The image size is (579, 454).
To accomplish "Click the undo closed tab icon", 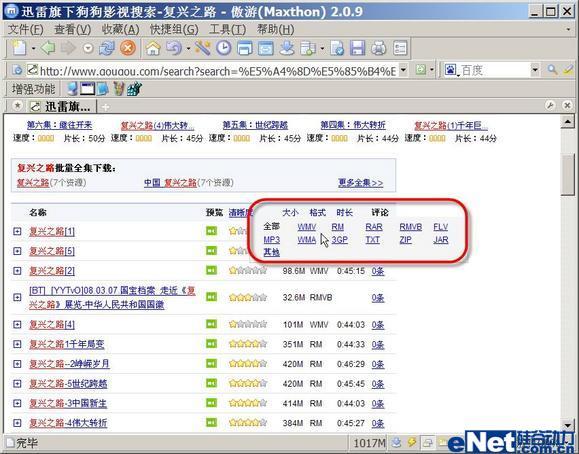I will [x=174, y=48].
